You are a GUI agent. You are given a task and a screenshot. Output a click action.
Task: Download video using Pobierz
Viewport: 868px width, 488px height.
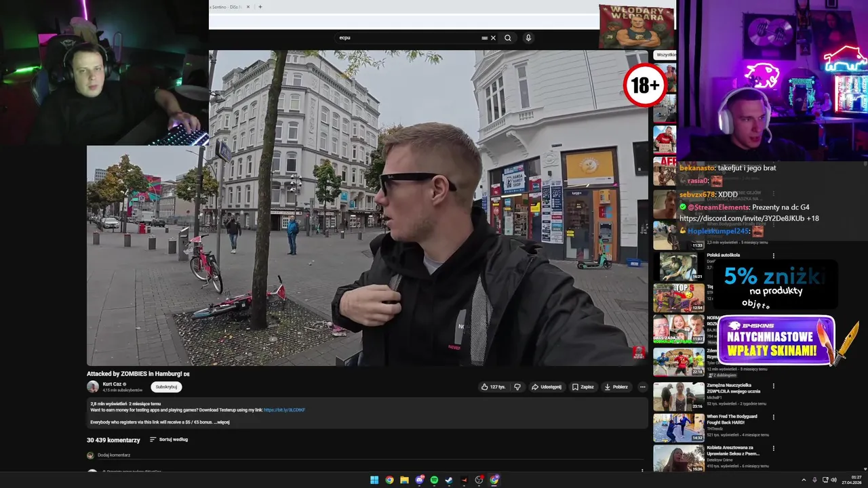point(616,387)
